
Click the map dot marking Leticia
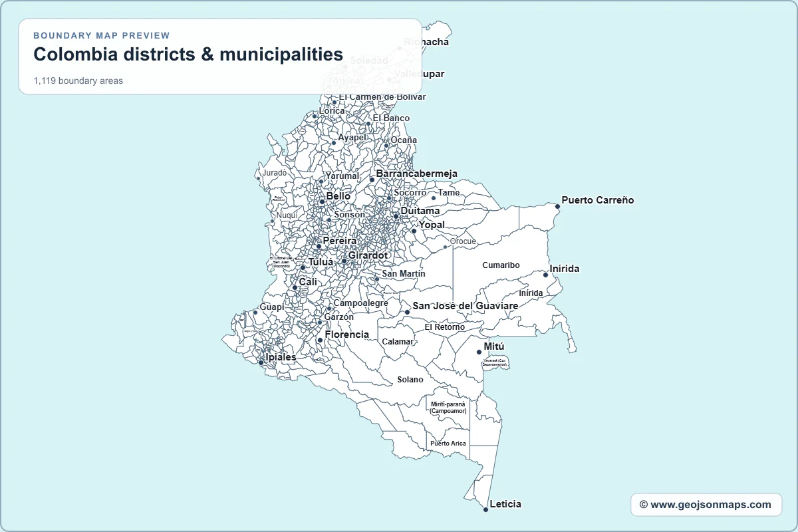[x=485, y=509]
